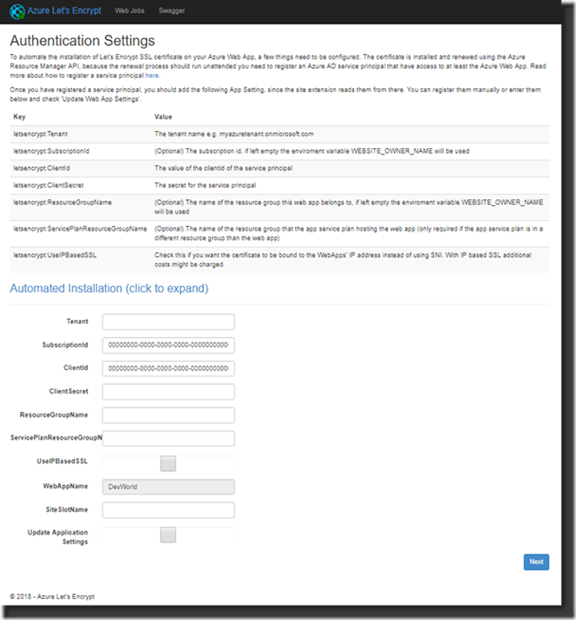Click 'The secret for the service principal' text

(205, 185)
